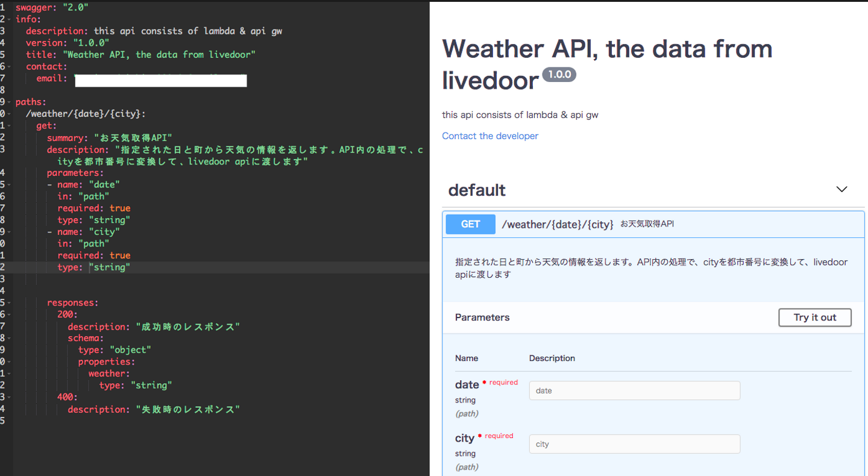868x476 pixels.
Task: Fold the 400 response block in the gutter
Action: click(x=10, y=397)
